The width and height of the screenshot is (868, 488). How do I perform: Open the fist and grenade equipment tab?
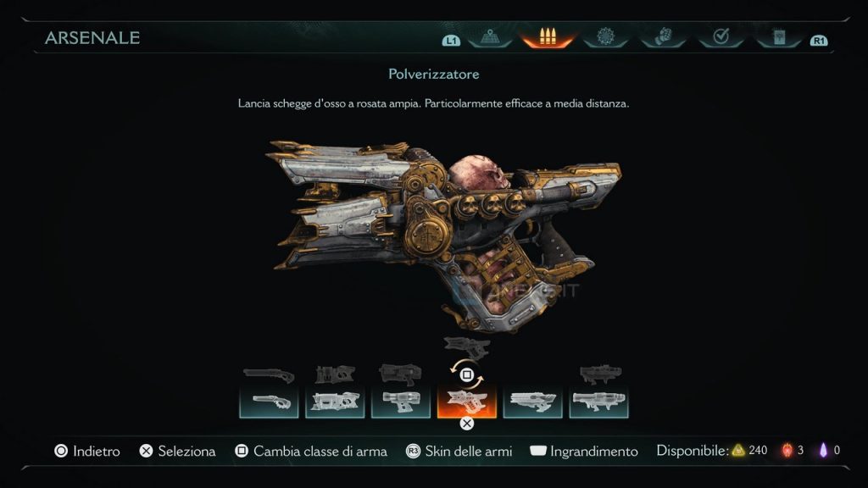point(663,37)
